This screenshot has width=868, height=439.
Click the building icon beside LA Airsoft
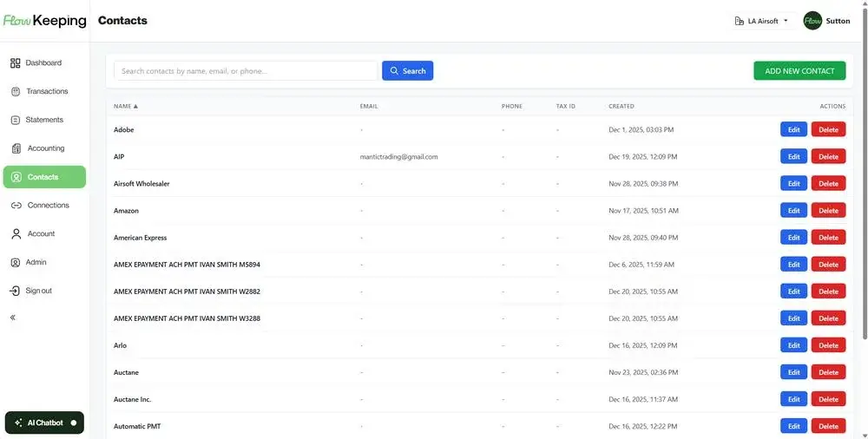click(739, 21)
